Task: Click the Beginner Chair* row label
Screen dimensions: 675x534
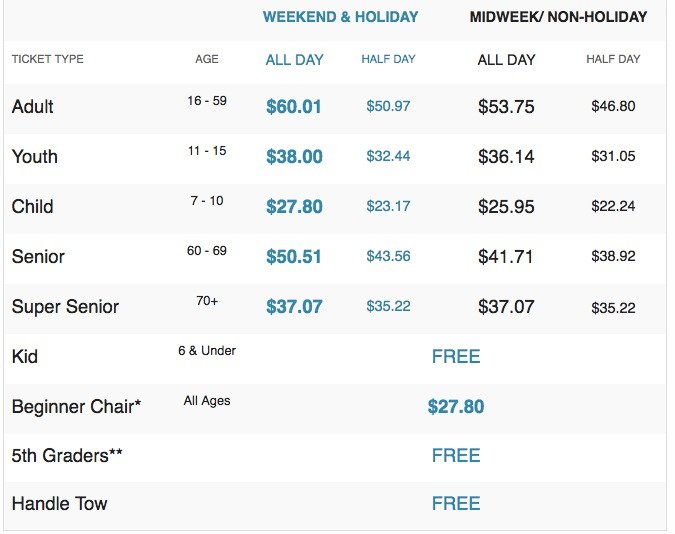Action: point(76,406)
